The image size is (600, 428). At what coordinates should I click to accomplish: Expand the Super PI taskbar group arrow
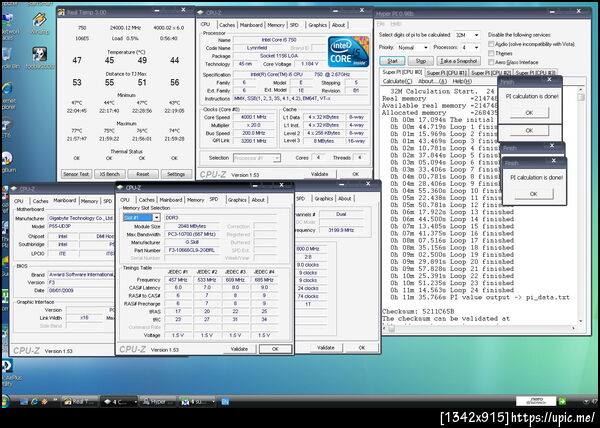point(213,402)
